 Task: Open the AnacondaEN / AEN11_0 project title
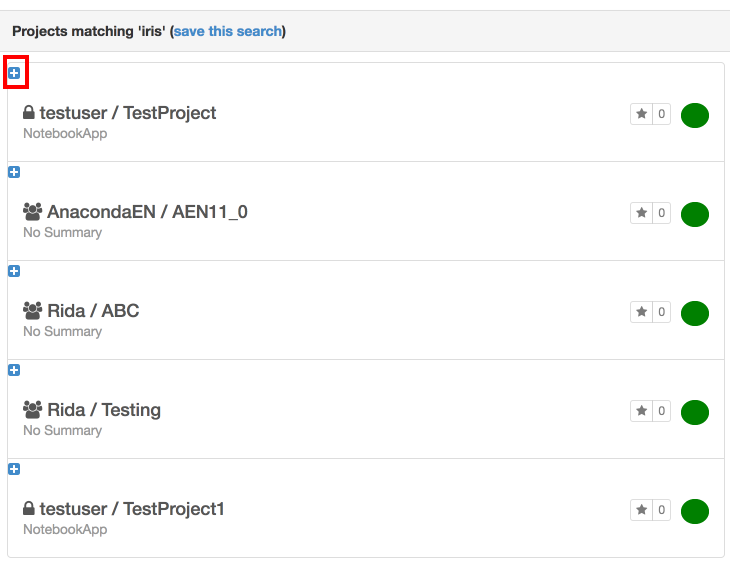[x=148, y=212]
